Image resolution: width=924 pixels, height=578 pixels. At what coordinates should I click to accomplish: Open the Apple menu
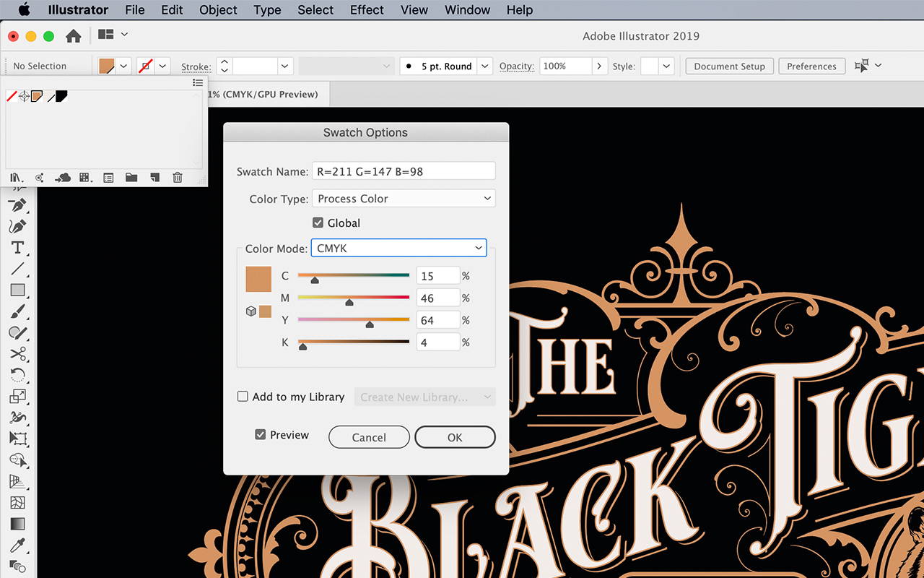pyautogui.click(x=24, y=10)
